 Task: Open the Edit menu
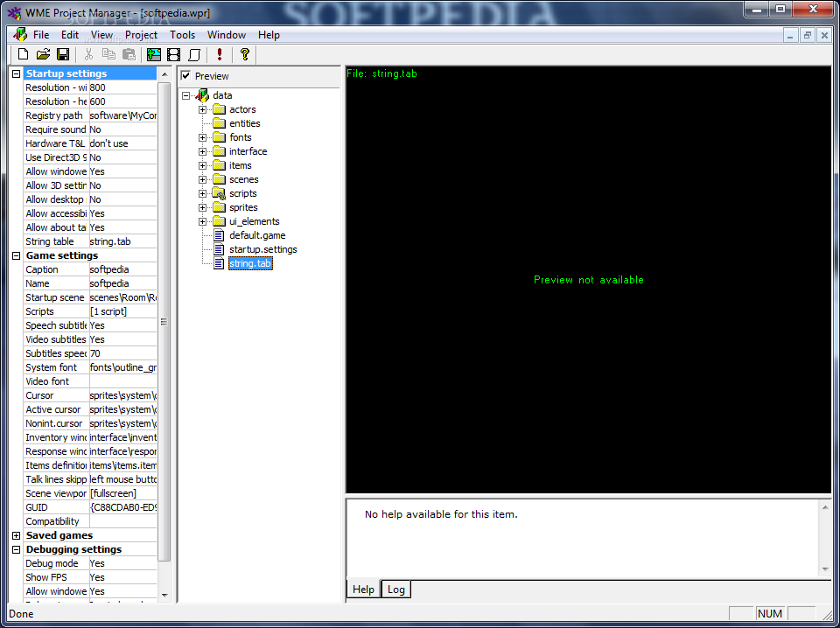[70, 35]
